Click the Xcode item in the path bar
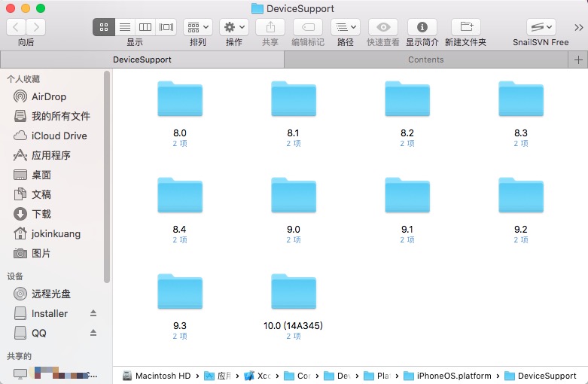Screen dimensions: 588x384 point(257,376)
